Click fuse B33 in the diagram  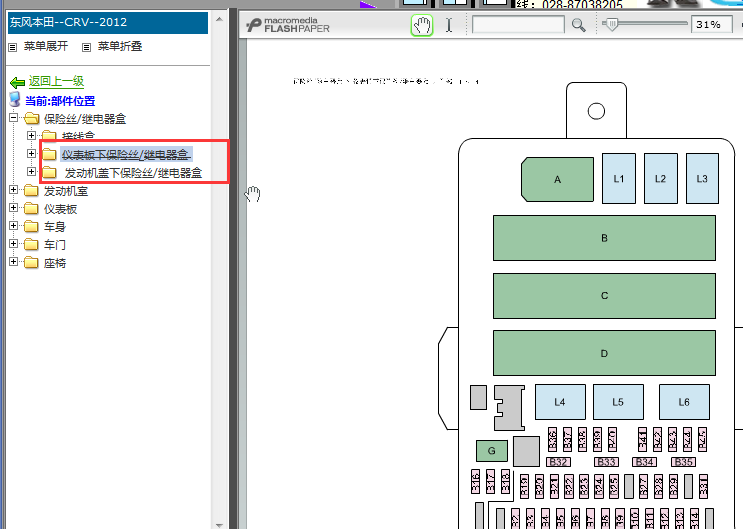[606, 462]
